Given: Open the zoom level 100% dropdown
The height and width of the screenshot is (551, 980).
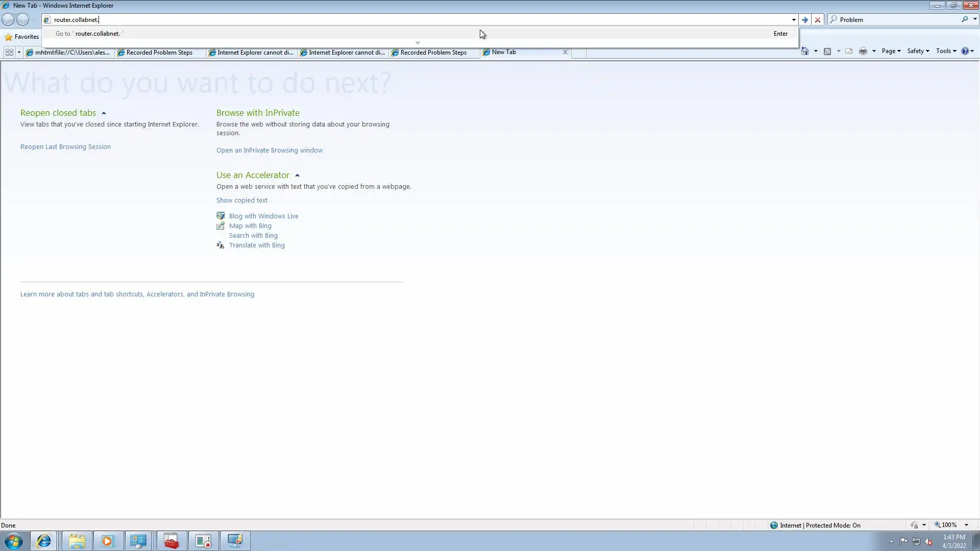Looking at the screenshot, I should (x=966, y=525).
